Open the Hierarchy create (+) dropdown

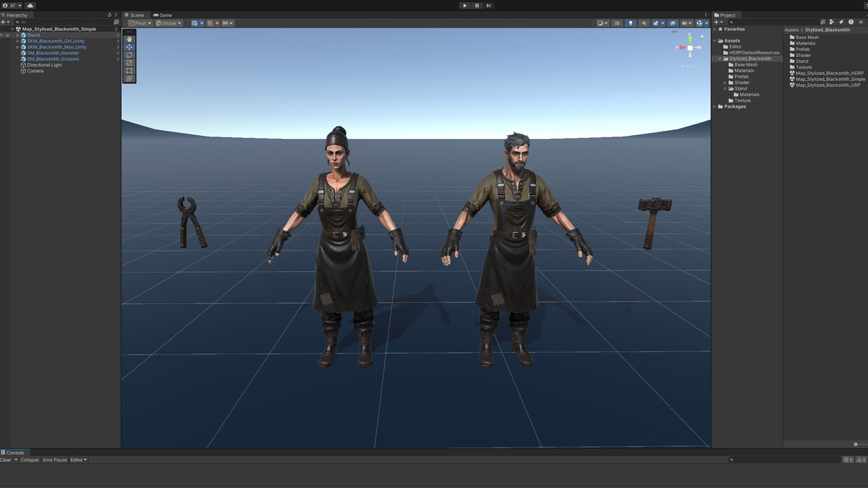pyautogui.click(x=6, y=22)
